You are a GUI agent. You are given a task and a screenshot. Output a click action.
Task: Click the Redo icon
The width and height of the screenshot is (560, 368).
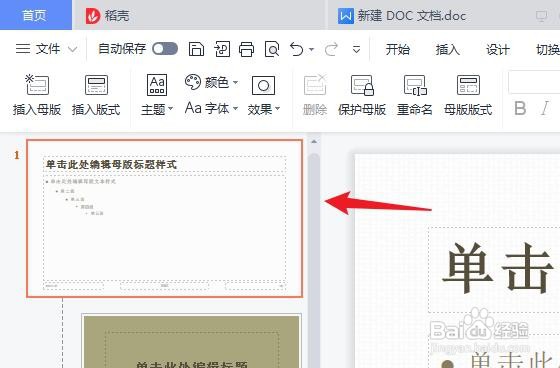pos(331,49)
